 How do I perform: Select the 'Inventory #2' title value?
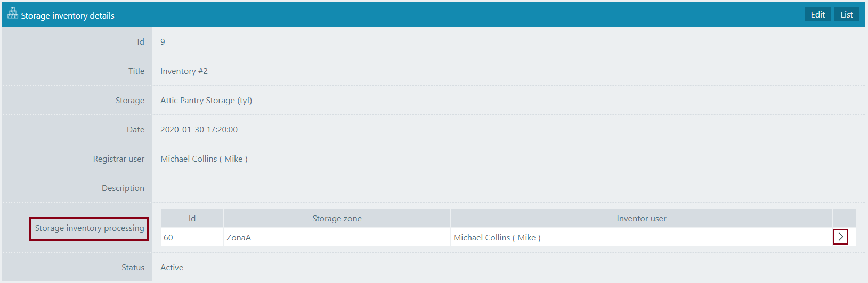click(x=184, y=71)
